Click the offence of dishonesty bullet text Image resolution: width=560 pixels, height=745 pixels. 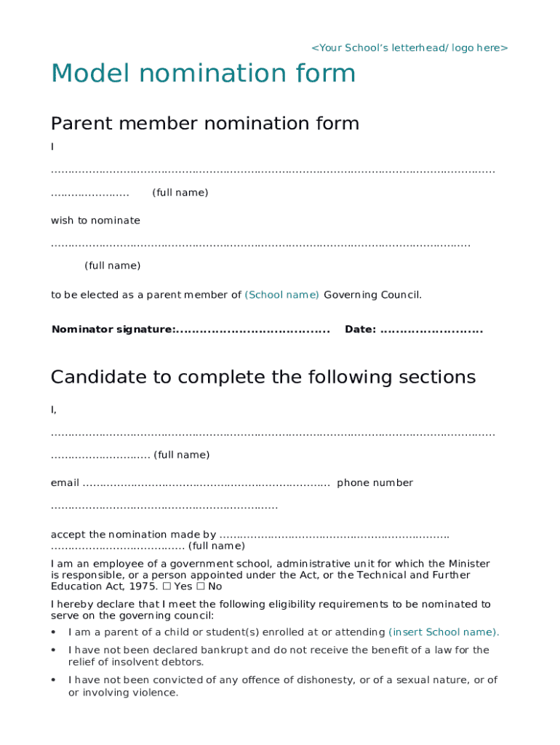[x=282, y=686]
